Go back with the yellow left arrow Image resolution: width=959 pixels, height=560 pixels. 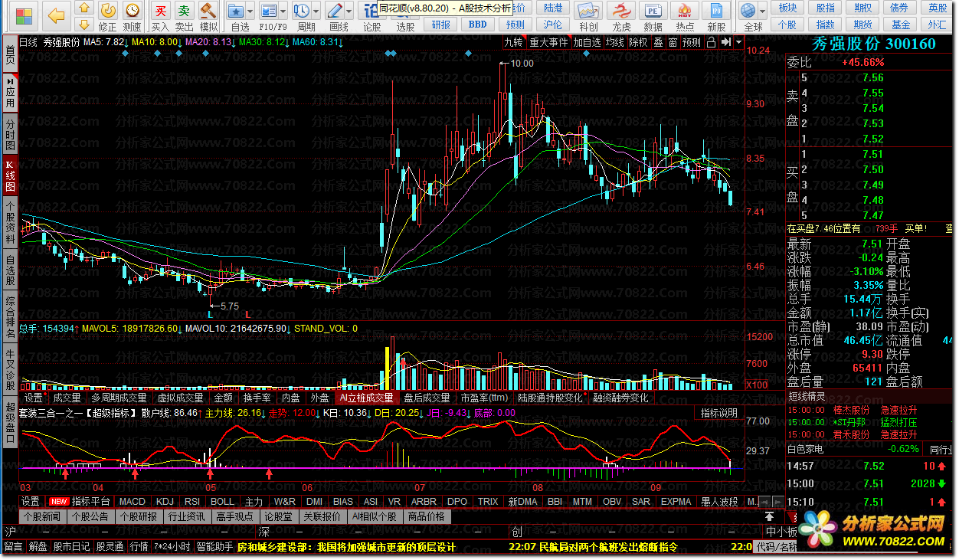pyautogui.click(x=56, y=15)
